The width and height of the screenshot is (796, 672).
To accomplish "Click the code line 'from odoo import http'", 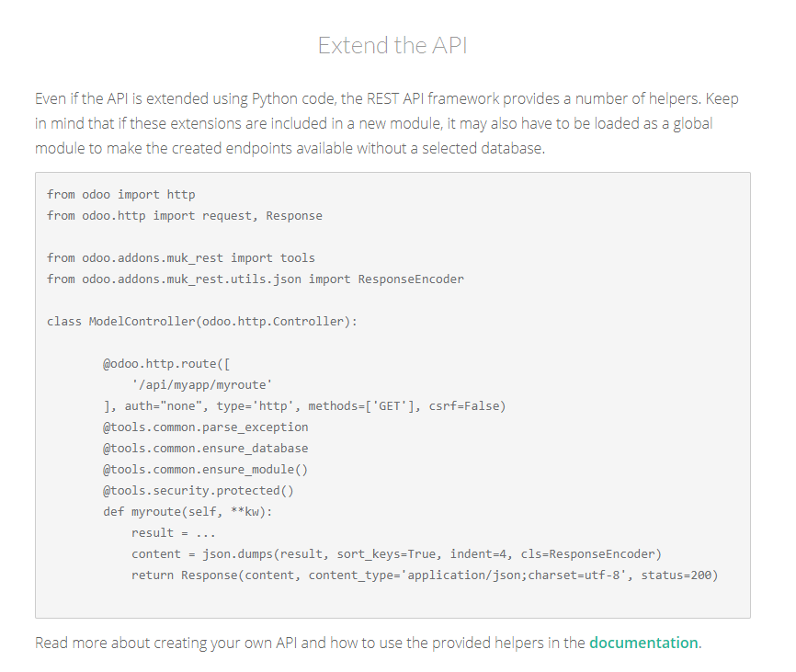I will [120, 194].
